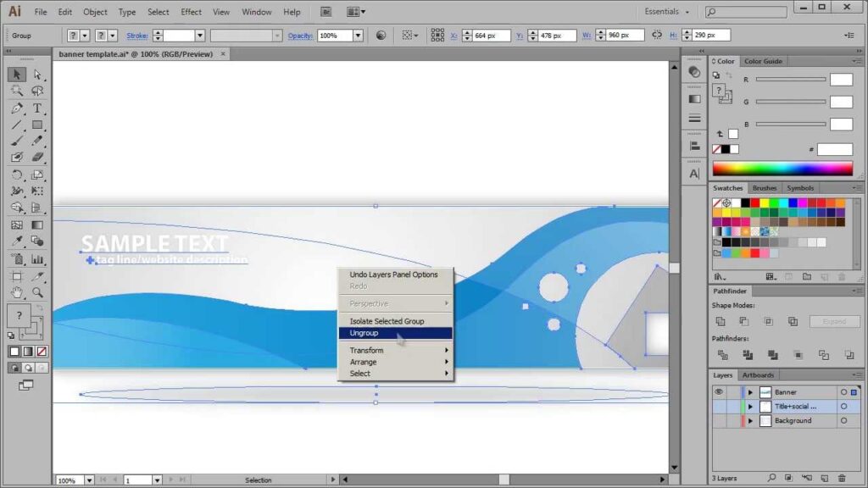The height and width of the screenshot is (488, 868).
Task: Click the Create New Layer icon
Action: pos(825,477)
